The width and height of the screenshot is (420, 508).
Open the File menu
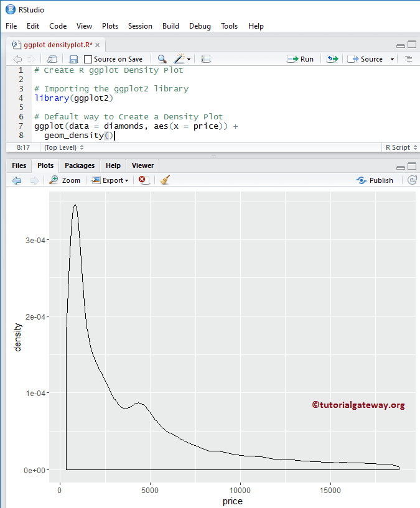click(x=11, y=26)
